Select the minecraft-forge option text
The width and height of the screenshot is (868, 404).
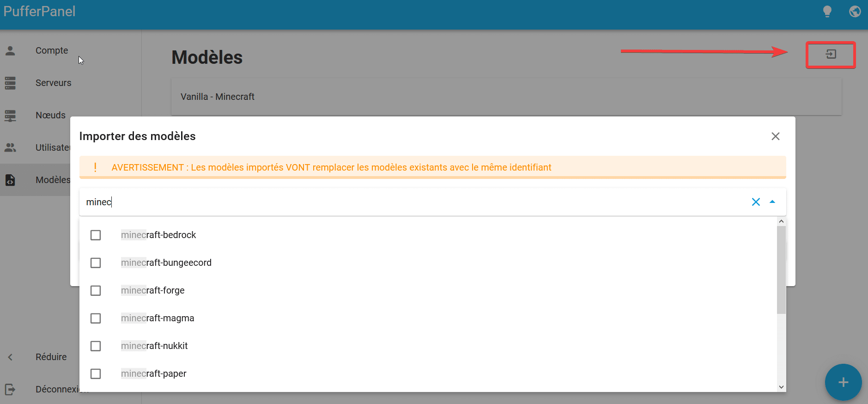click(x=153, y=291)
